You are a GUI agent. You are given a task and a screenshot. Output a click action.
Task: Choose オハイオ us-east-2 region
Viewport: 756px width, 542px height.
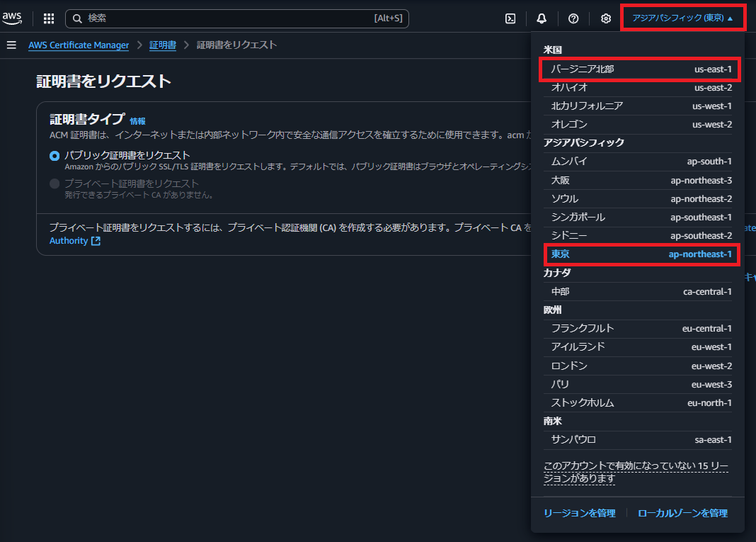pyautogui.click(x=638, y=87)
